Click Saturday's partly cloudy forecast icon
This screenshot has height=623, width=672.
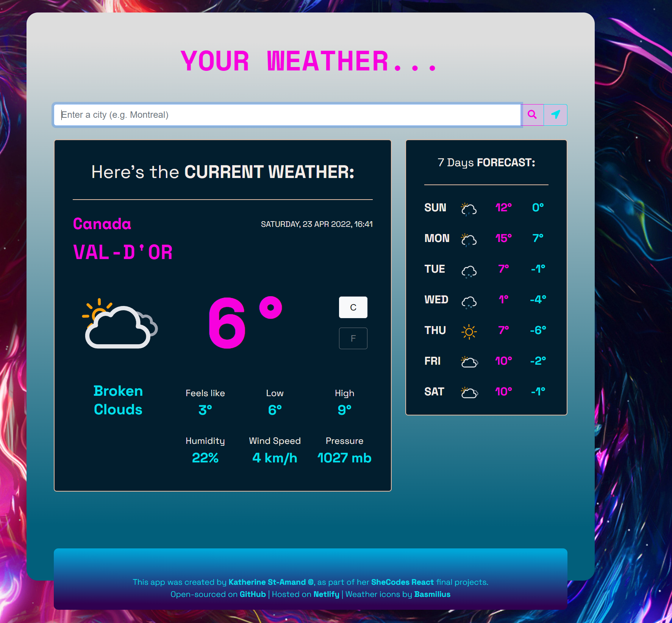(x=469, y=392)
